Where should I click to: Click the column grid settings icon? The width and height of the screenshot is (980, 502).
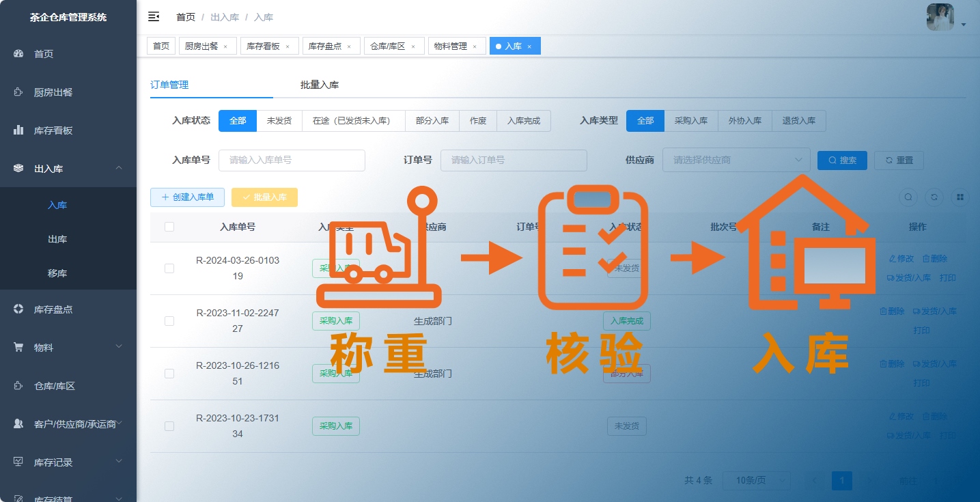click(960, 197)
